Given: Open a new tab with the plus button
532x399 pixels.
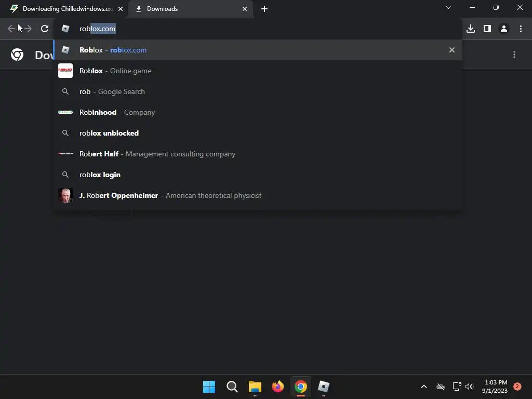Looking at the screenshot, I should (264, 9).
